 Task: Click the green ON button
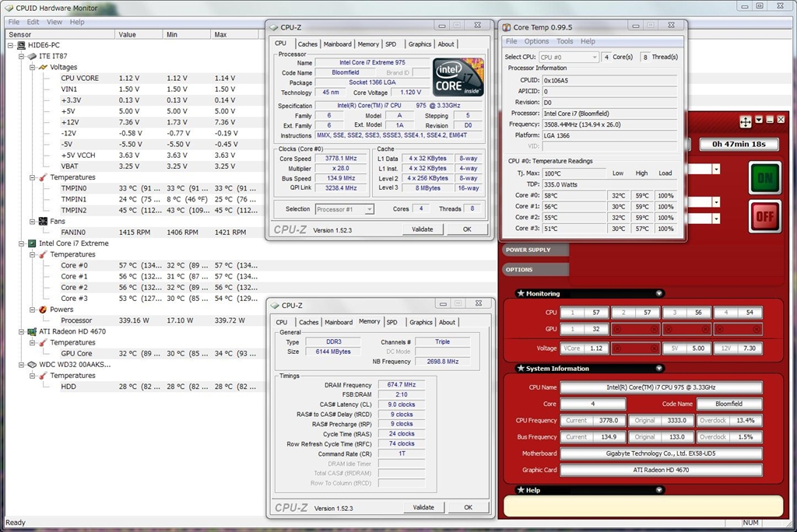coord(764,178)
